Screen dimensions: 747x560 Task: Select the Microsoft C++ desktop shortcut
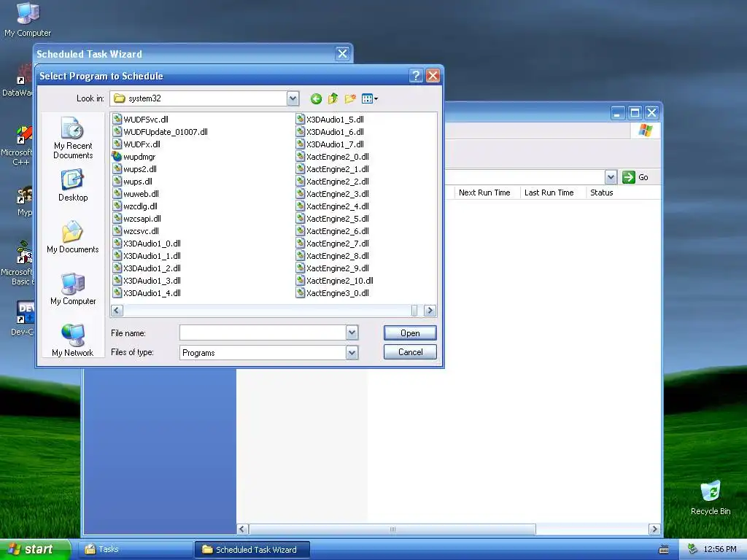(20, 146)
